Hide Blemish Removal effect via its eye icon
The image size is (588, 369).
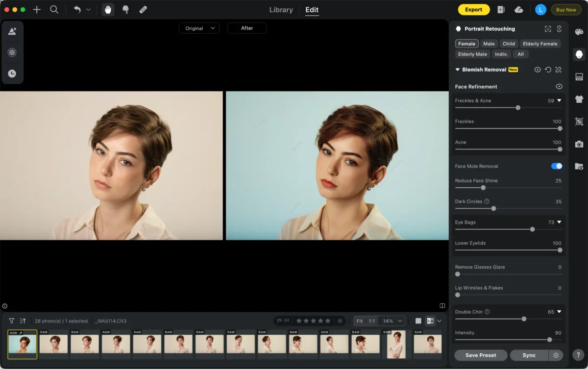pyautogui.click(x=538, y=70)
